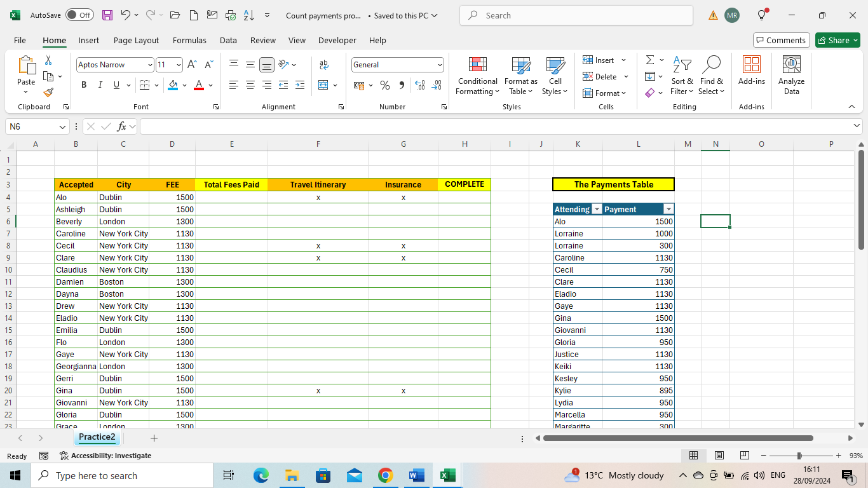Image resolution: width=868 pixels, height=488 pixels.
Task: Click the Decrease Font Size icon
Action: 208,65
